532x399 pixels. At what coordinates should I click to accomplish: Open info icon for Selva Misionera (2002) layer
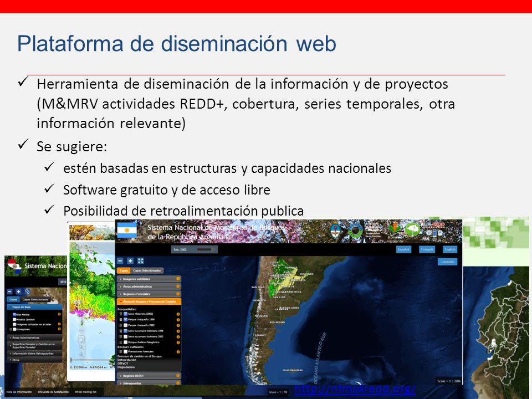click(x=178, y=314)
